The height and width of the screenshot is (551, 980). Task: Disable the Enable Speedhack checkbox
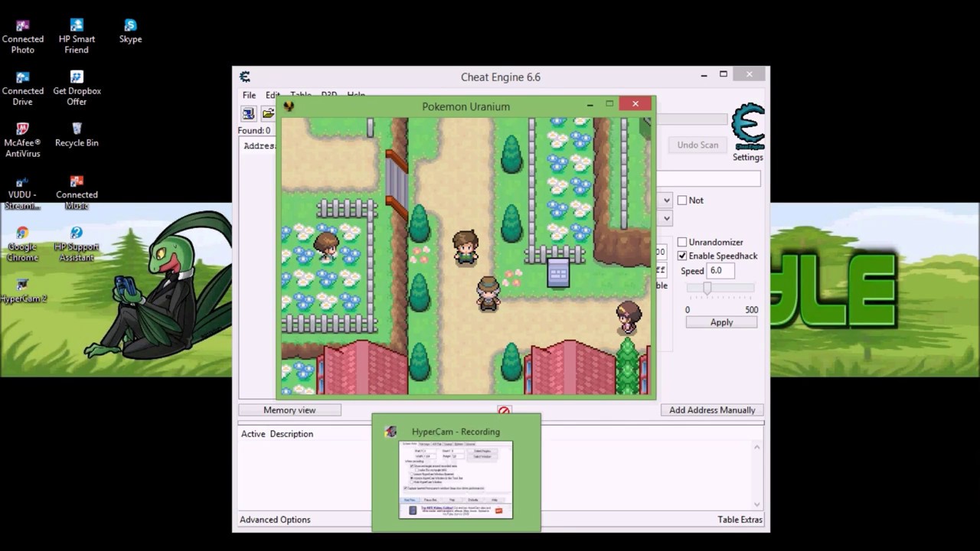click(x=682, y=256)
